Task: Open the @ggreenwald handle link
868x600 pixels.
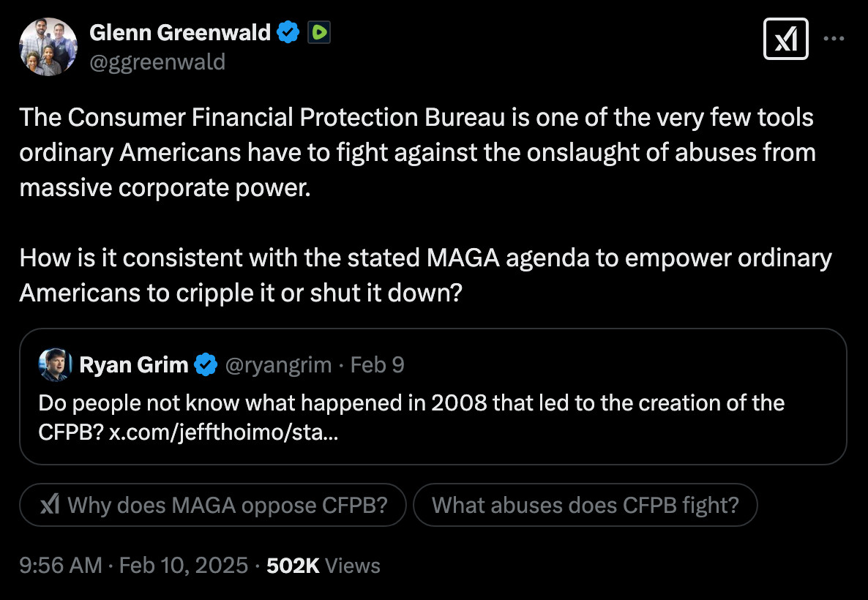Action: point(157,61)
